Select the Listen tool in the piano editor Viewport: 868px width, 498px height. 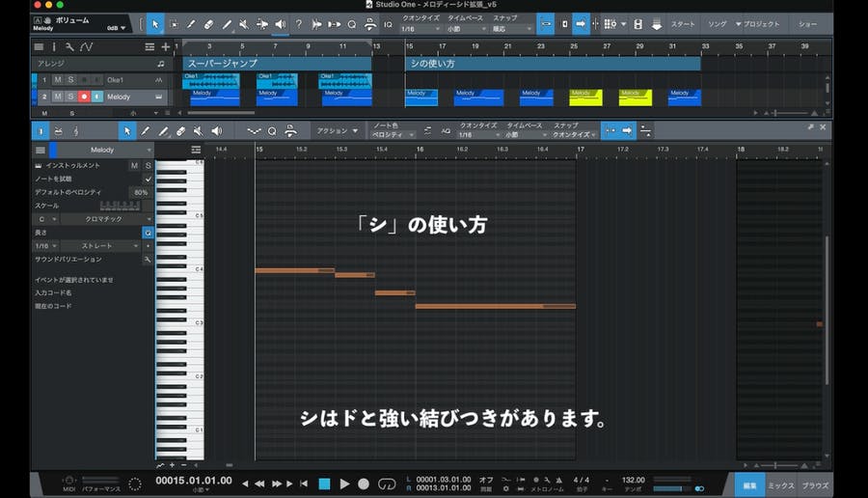pos(216,131)
